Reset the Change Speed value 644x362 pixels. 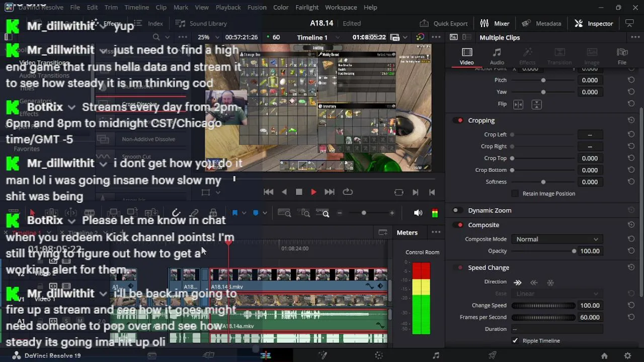tap(631, 305)
